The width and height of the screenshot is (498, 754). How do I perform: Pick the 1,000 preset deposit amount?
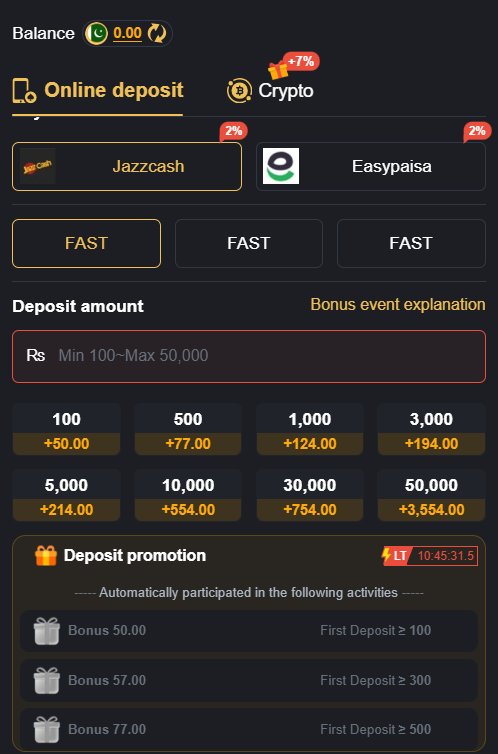310,429
